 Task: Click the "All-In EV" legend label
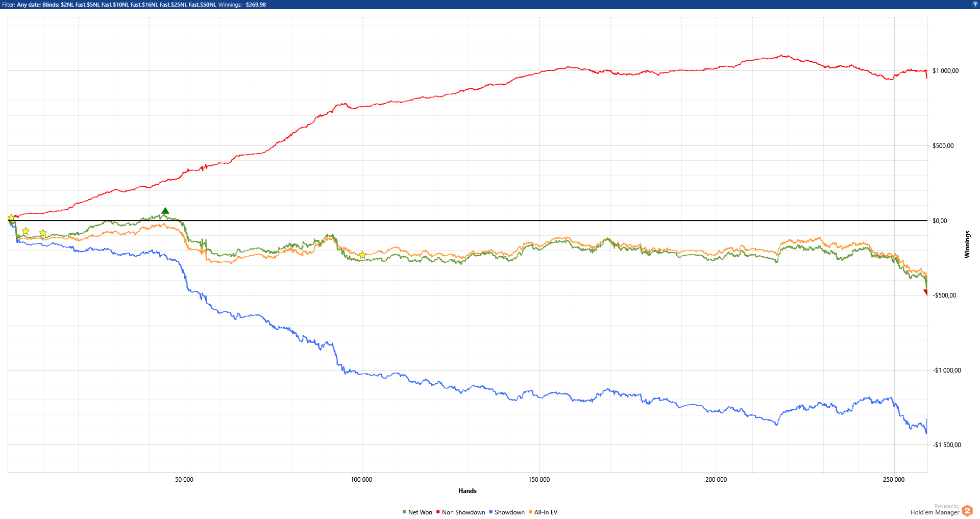546,512
